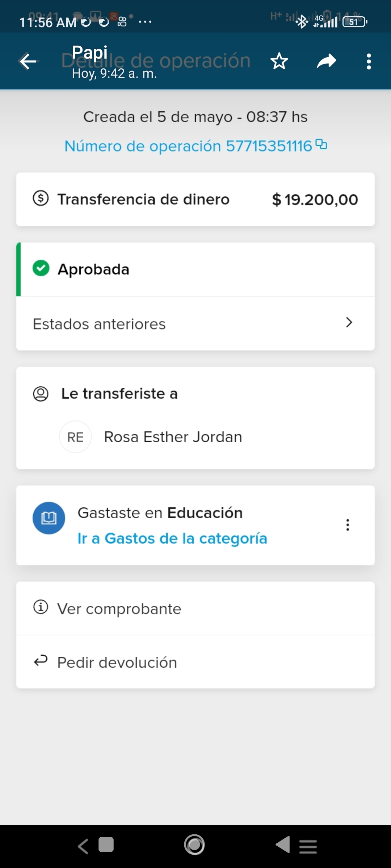Star this message with the star icon
The height and width of the screenshot is (868, 391).
pos(279,61)
